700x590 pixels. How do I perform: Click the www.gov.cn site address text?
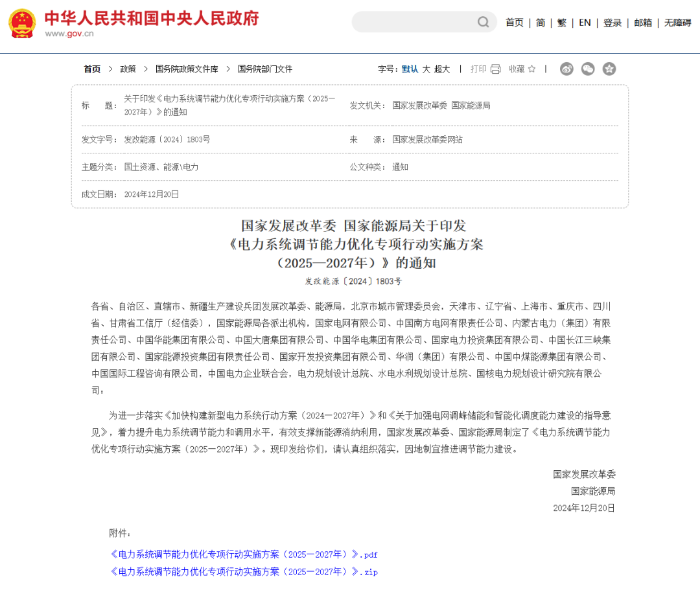69,34
